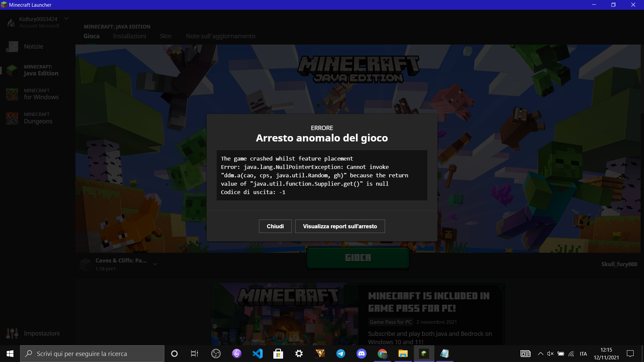
Task: Click the Kidfury0003424 account avatar
Action: [x=11, y=22]
